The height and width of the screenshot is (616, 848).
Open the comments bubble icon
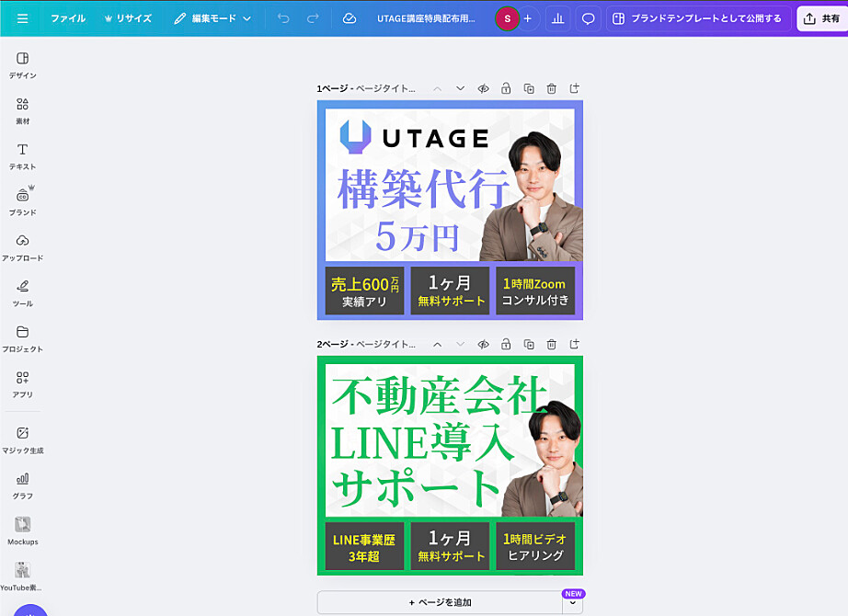tap(588, 18)
